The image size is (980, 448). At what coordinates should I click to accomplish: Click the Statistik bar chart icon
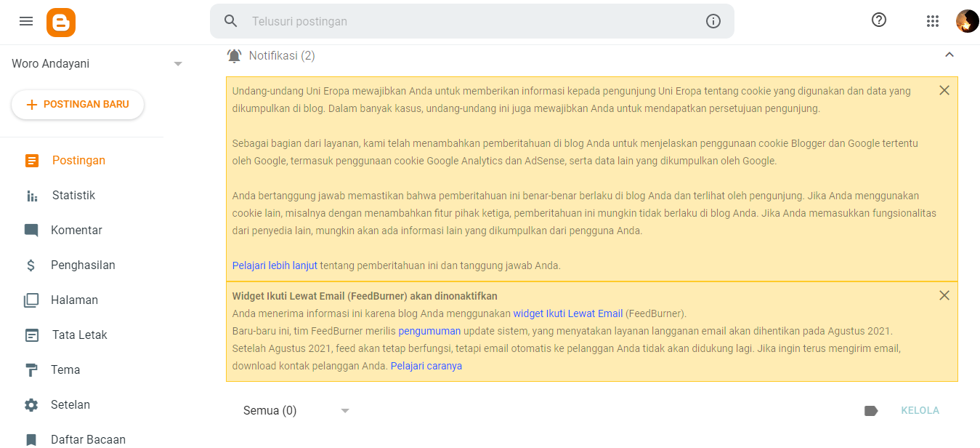[31, 196]
